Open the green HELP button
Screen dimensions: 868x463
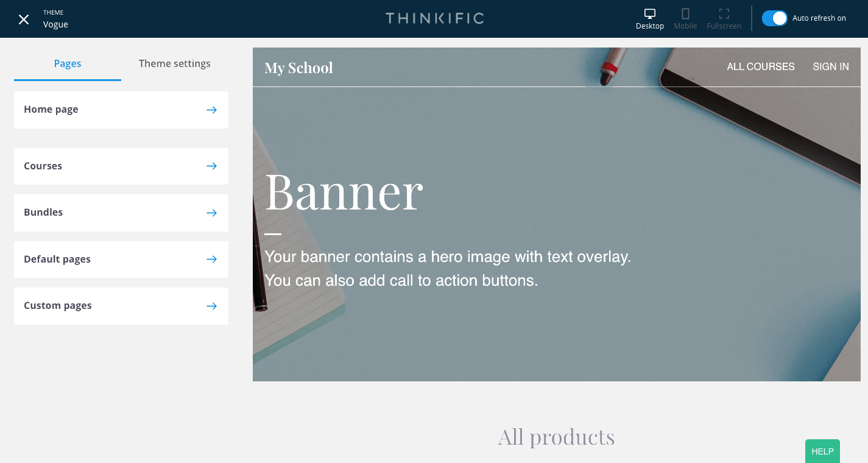(x=822, y=451)
